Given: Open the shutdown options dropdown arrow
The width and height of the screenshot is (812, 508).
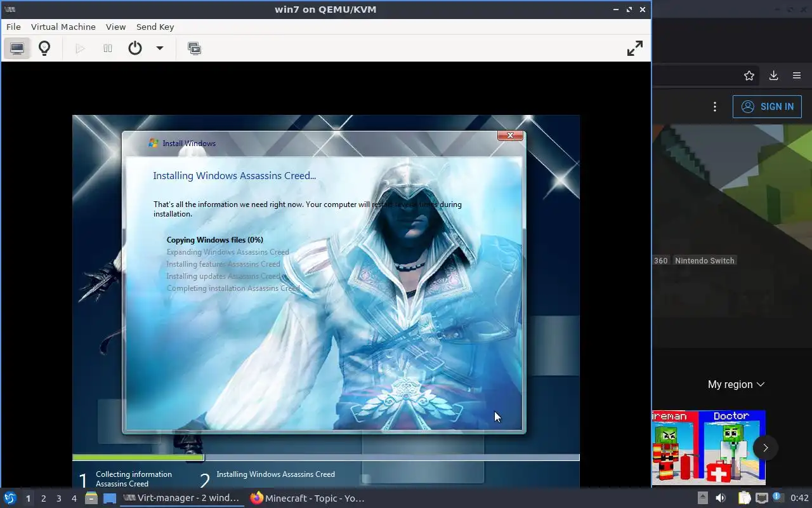Looking at the screenshot, I should (x=160, y=48).
